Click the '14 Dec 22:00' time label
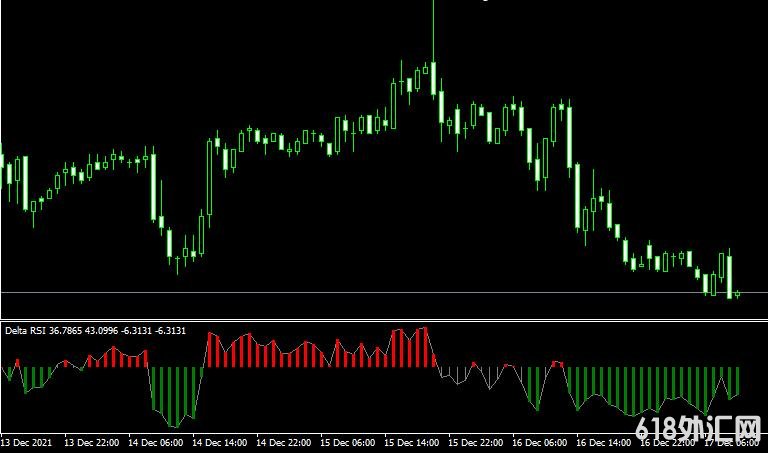The height and width of the screenshot is (453, 768). pos(284,443)
